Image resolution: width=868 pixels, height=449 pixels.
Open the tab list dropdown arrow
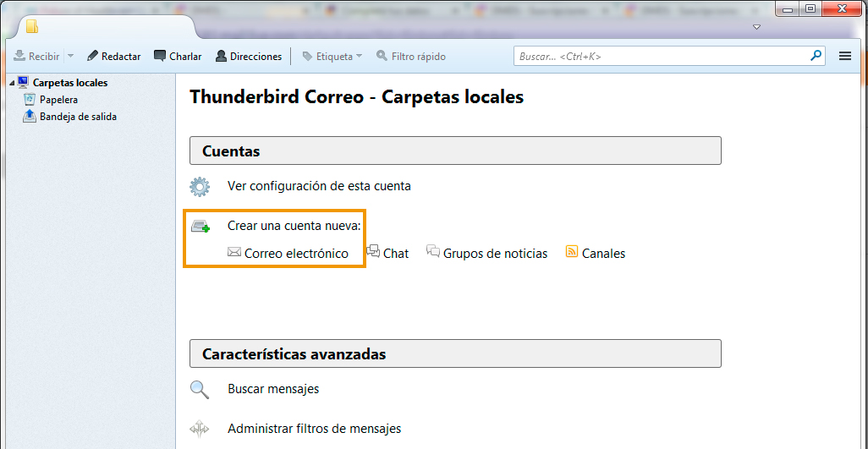pyautogui.click(x=757, y=27)
